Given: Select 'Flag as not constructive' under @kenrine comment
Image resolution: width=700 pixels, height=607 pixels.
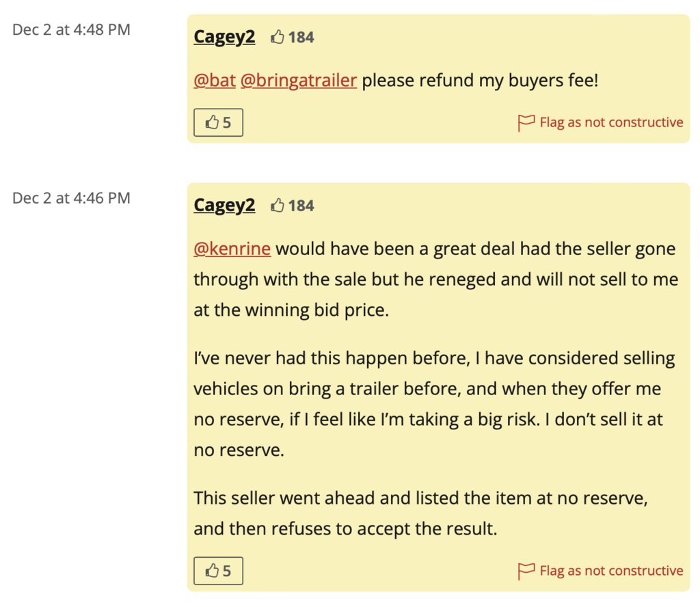Looking at the screenshot, I should pyautogui.click(x=611, y=571).
